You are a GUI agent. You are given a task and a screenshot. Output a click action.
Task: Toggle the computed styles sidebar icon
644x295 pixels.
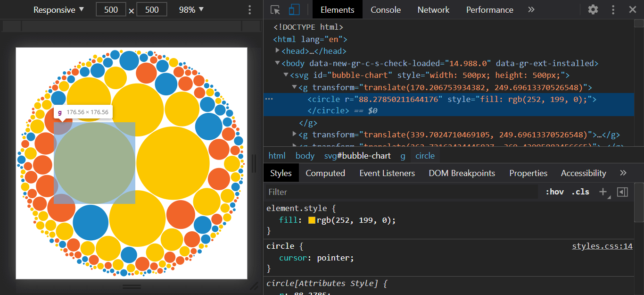[622, 192]
